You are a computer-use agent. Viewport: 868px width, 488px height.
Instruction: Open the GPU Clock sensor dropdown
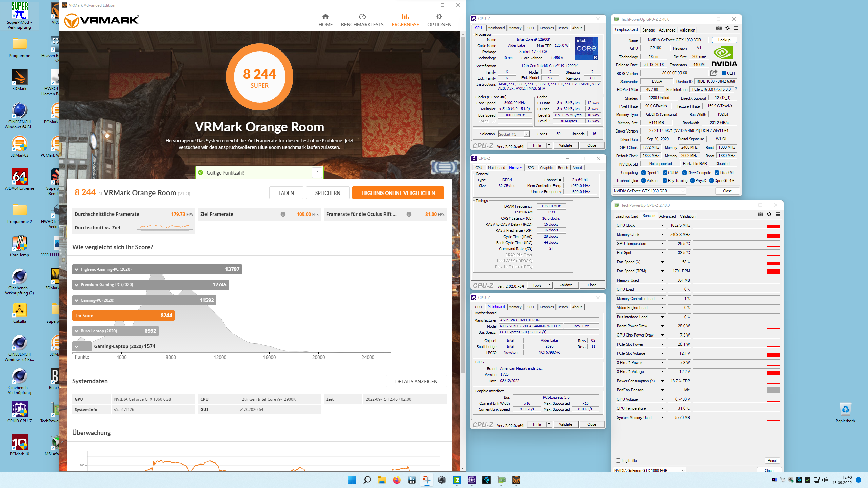(x=662, y=225)
